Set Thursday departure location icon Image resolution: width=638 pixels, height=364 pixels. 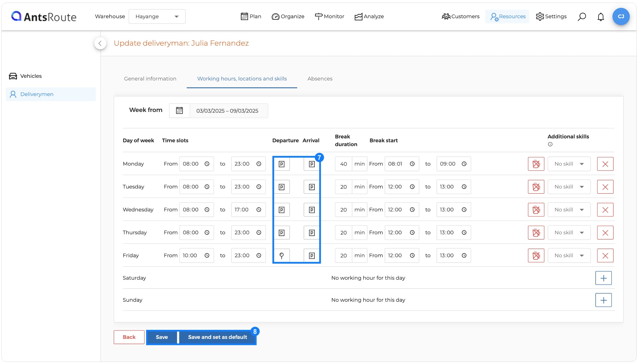282,233
